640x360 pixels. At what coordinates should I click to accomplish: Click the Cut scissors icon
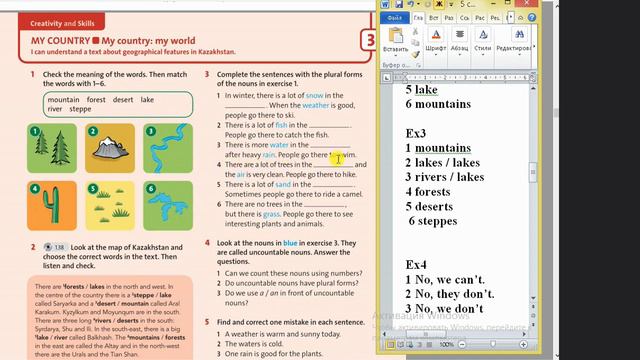coord(415,31)
